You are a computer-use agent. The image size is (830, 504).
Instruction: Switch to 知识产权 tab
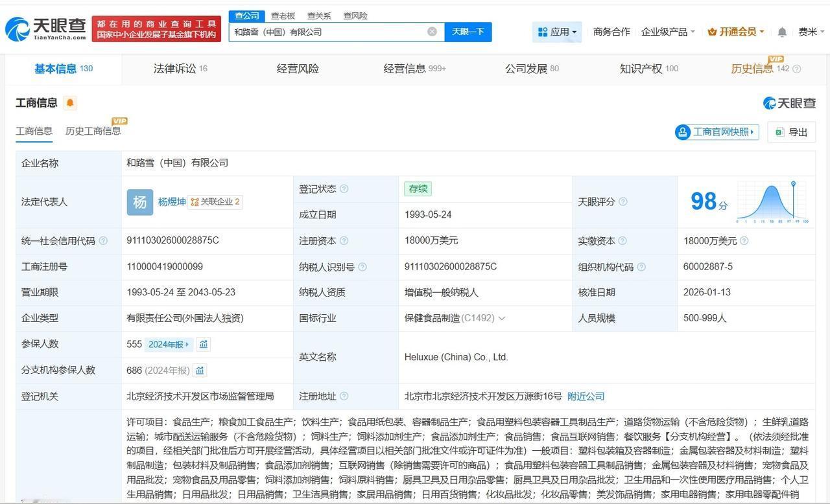[649, 69]
